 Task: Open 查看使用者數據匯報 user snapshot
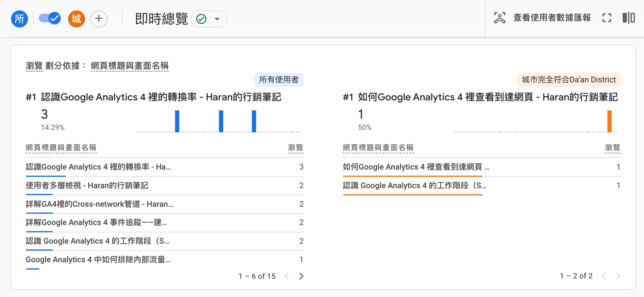tap(552, 18)
